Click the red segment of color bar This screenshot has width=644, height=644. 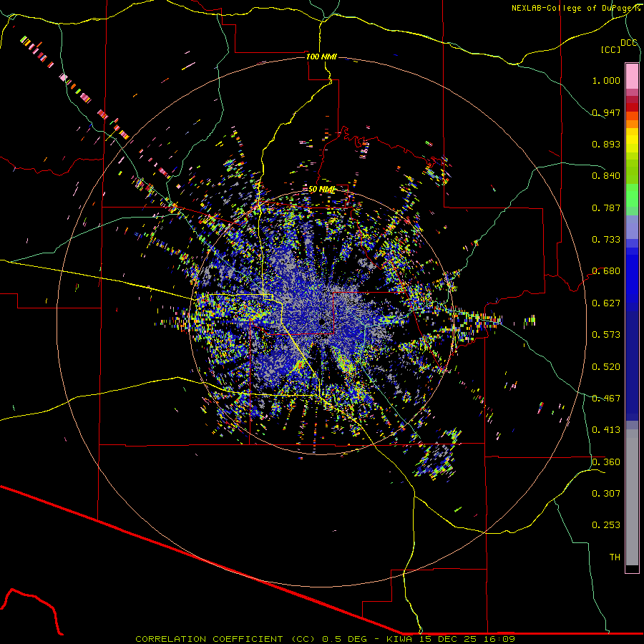[x=632, y=107]
